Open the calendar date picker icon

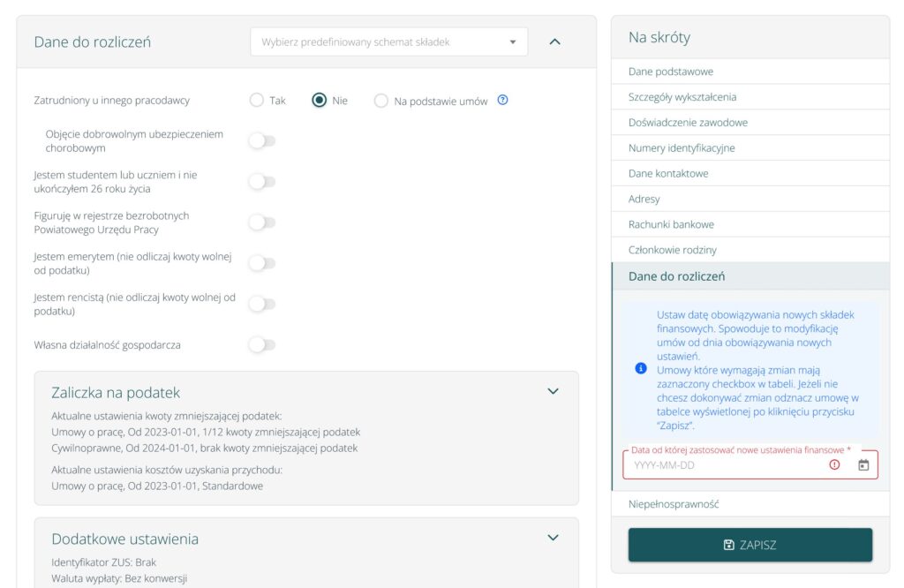(x=863, y=465)
